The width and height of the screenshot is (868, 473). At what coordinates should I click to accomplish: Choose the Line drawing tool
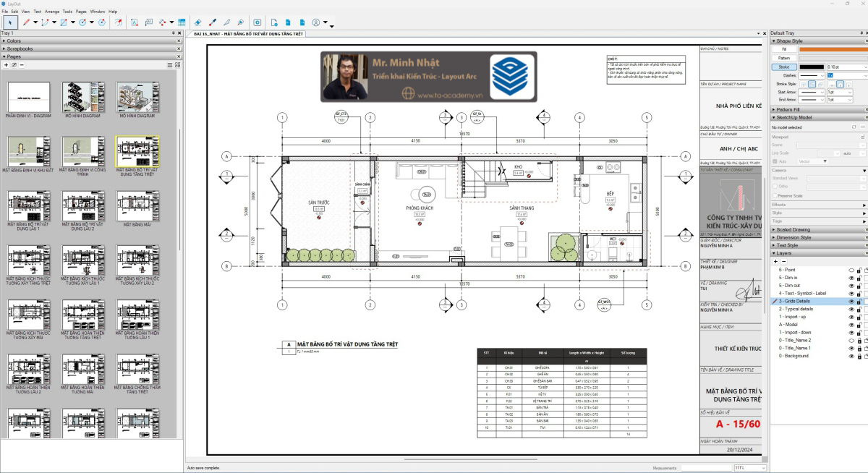pos(26,22)
